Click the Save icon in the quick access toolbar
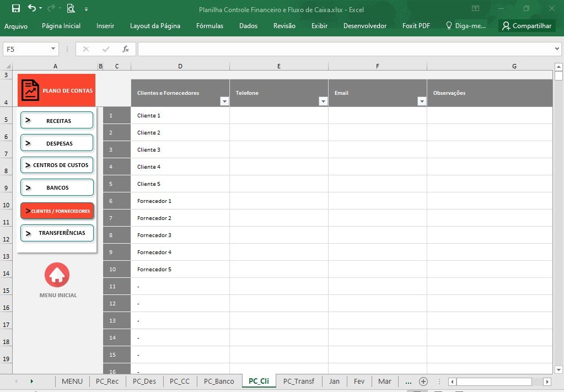This screenshot has height=392, width=564. pos(16,8)
